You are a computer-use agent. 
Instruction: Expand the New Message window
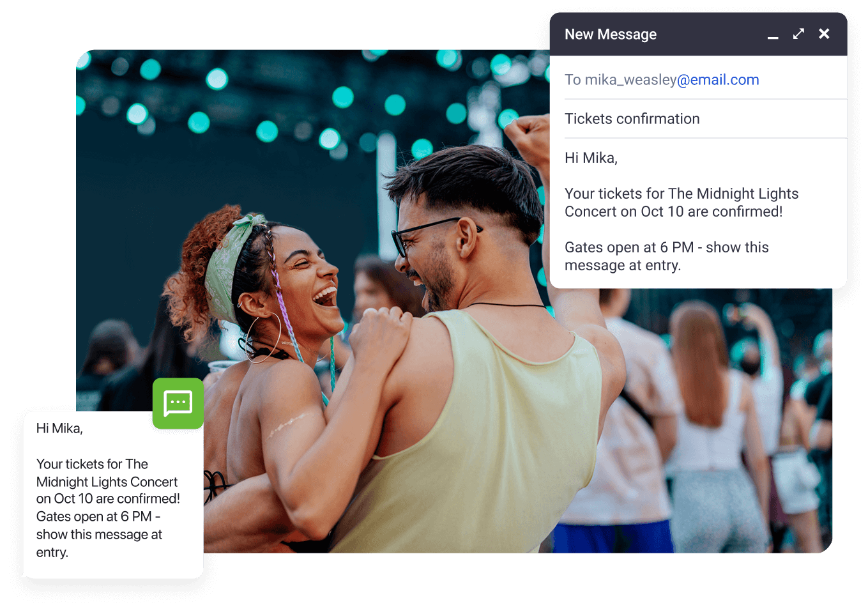[x=798, y=34]
